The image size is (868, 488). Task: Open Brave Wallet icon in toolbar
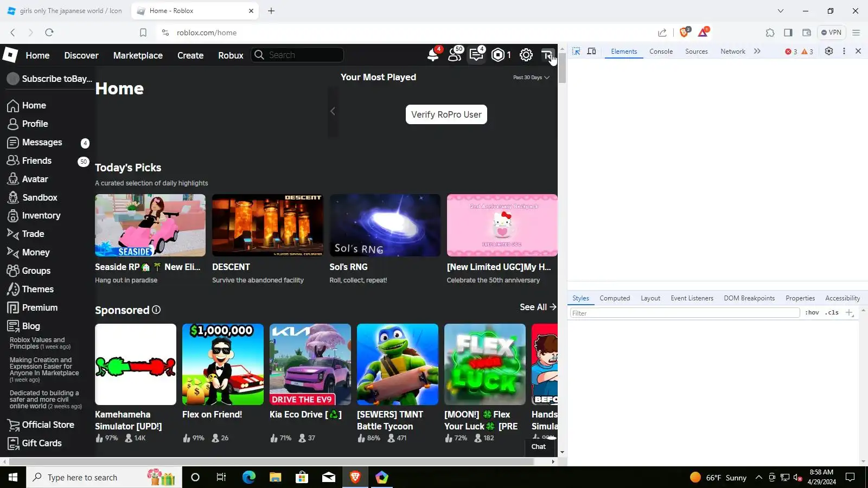pyautogui.click(x=807, y=33)
